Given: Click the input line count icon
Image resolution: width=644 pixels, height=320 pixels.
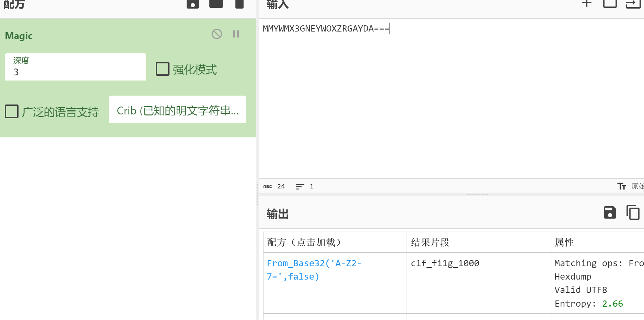Looking at the screenshot, I should pos(300,187).
